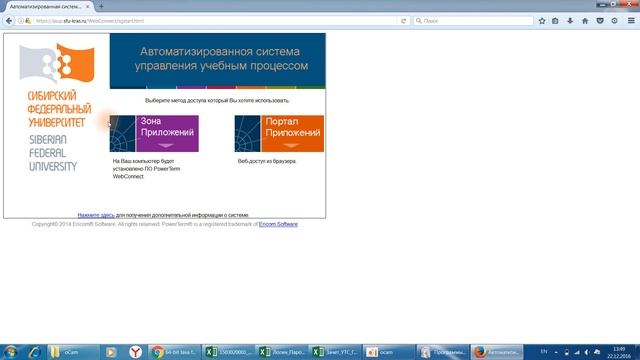Switch to the third Excel taskbar window
This screenshot has width=640, height=360.
pos(335,352)
